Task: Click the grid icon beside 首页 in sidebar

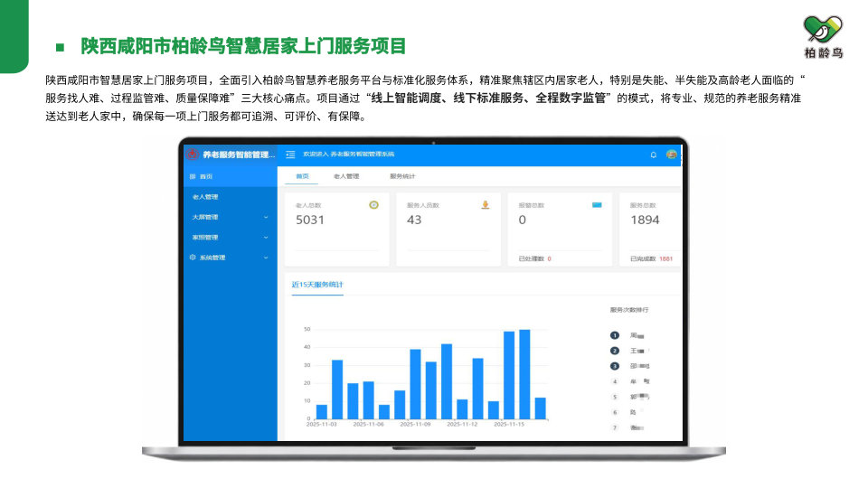Action: (193, 176)
